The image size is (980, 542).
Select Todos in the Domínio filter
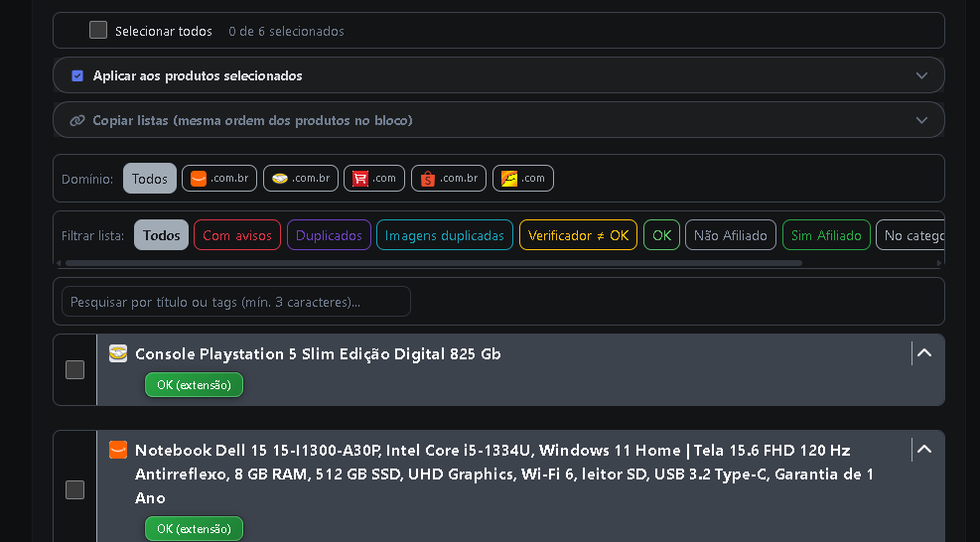(149, 178)
